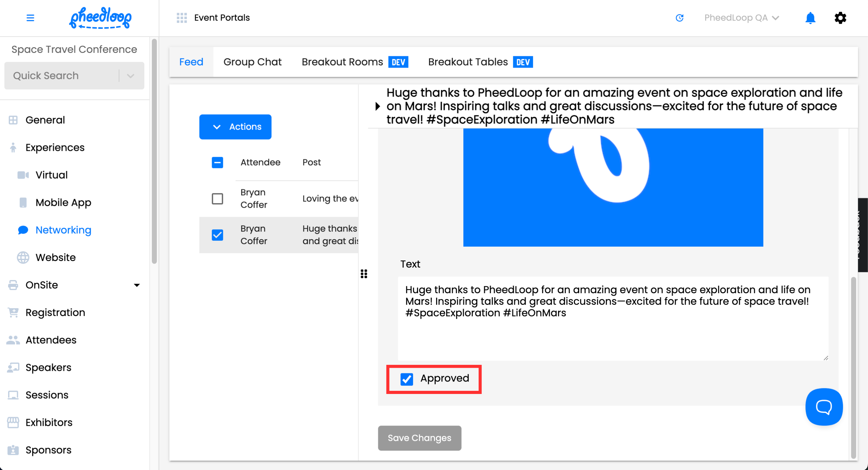868x470 pixels.
Task: Toggle the select-all header checkbox
Action: click(x=217, y=163)
